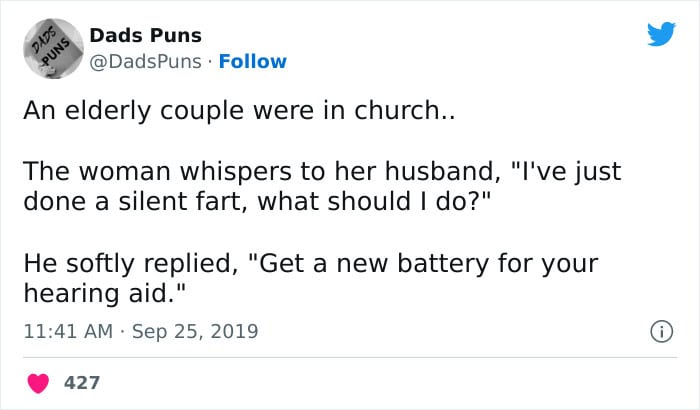Viewport: 700px width, 410px height.
Task: Click the dot separator before Follow
Action: pyautogui.click(x=210, y=62)
